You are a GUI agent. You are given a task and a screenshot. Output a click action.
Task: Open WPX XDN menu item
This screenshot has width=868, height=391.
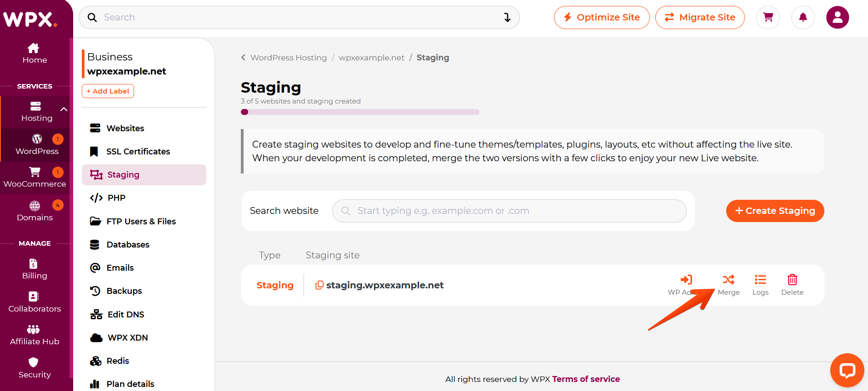point(144,338)
